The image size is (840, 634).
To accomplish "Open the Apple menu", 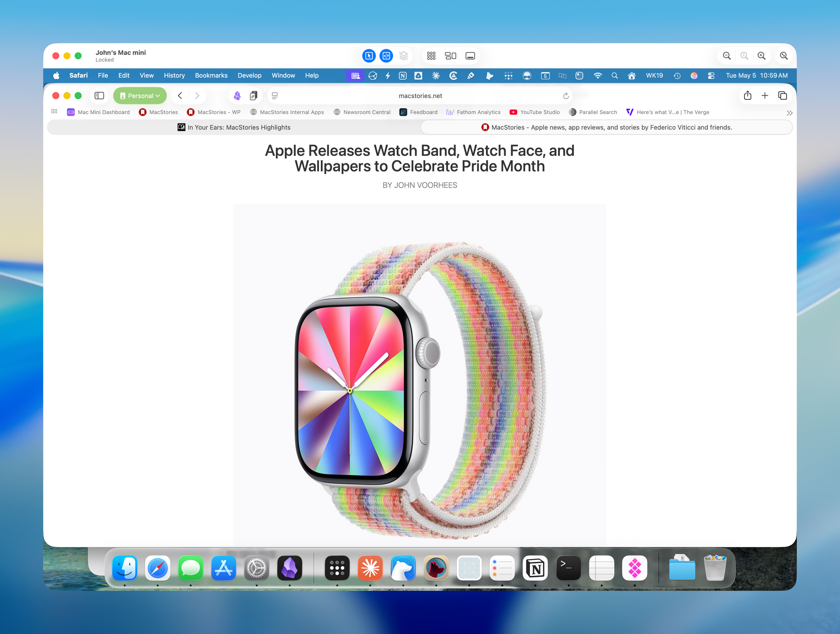I will pyautogui.click(x=56, y=76).
